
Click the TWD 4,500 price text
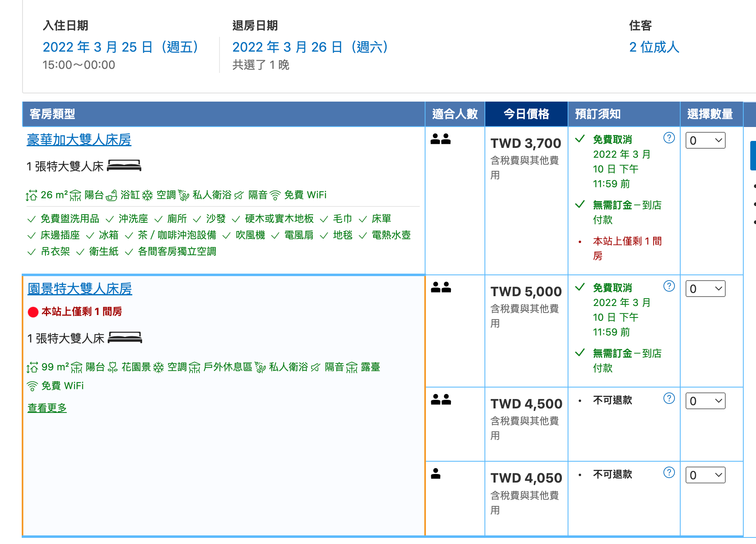point(527,404)
